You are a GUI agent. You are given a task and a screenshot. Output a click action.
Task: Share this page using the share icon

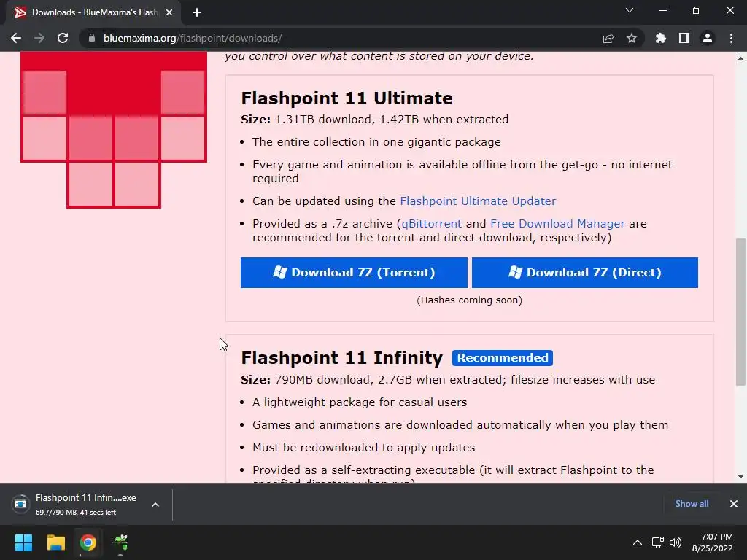coord(608,38)
